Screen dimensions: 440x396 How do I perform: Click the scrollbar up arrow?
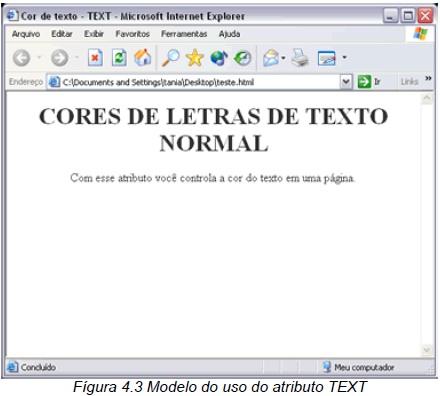coord(427,99)
